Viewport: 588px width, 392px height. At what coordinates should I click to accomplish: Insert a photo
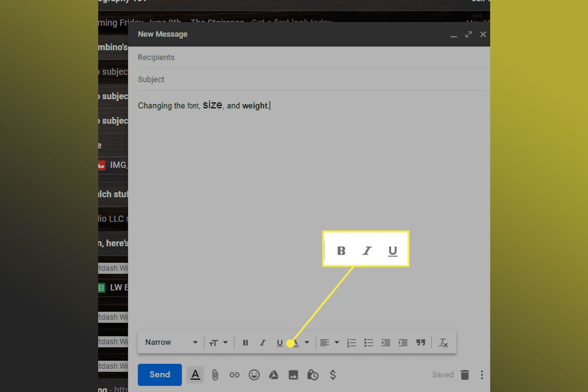tap(293, 375)
